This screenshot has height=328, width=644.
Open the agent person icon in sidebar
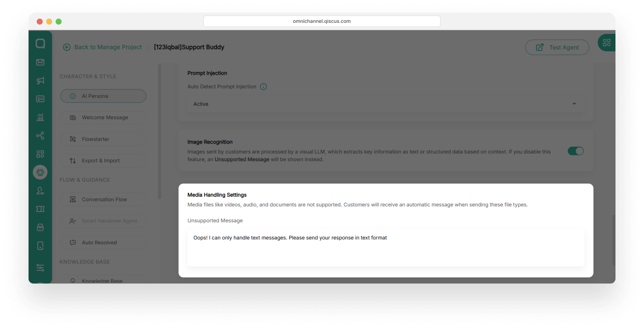pos(40,191)
